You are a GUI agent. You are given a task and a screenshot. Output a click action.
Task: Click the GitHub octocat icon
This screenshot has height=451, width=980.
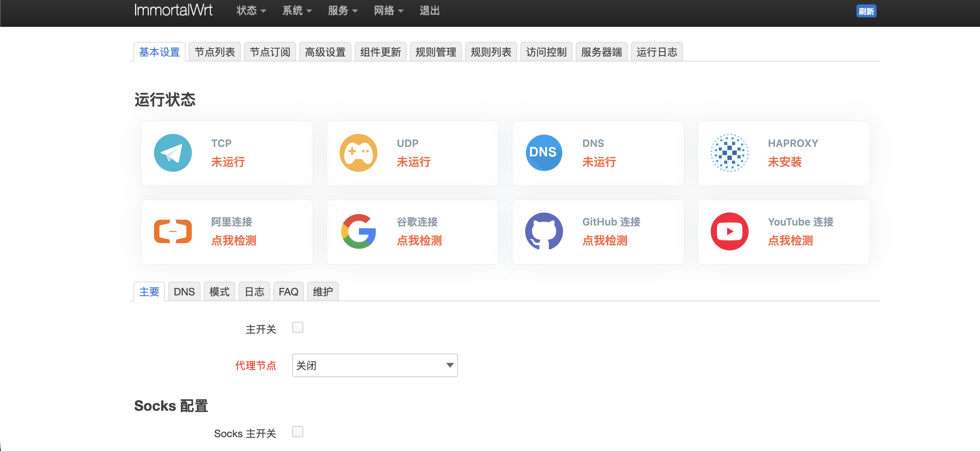click(544, 231)
